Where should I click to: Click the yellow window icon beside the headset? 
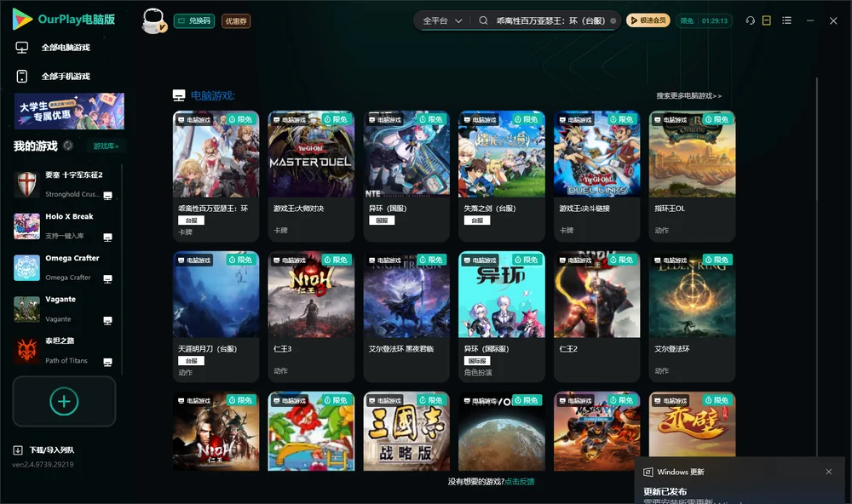click(767, 20)
